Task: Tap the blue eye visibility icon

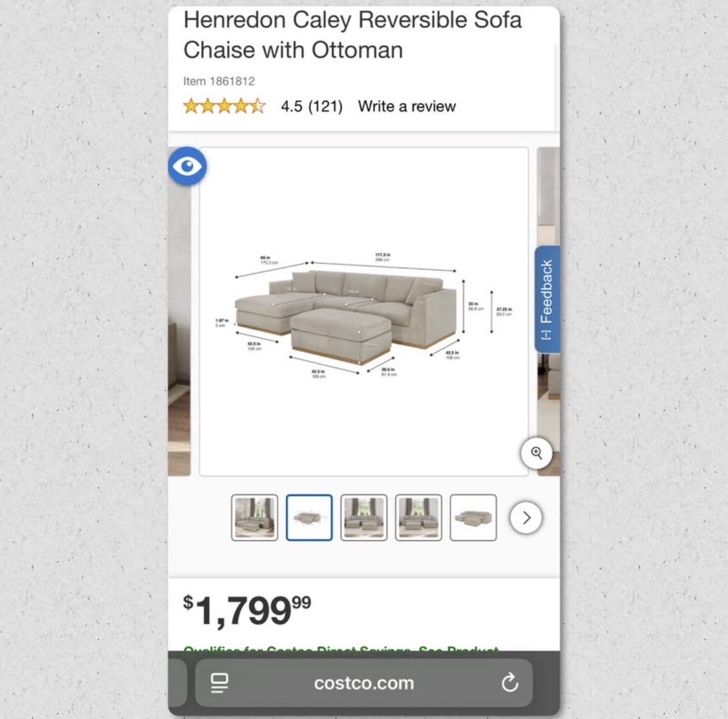Action: pyautogui.click(x=187, y=165)
